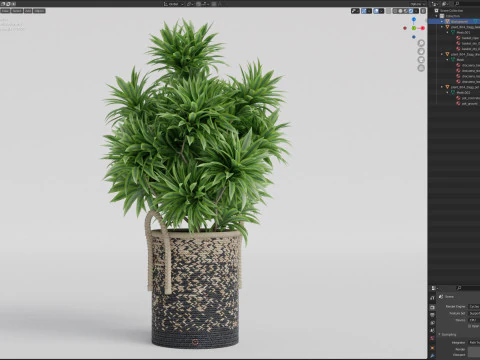480x360 pixels.
Task: Click the zoom view navigation button
Action: point(421,43)
